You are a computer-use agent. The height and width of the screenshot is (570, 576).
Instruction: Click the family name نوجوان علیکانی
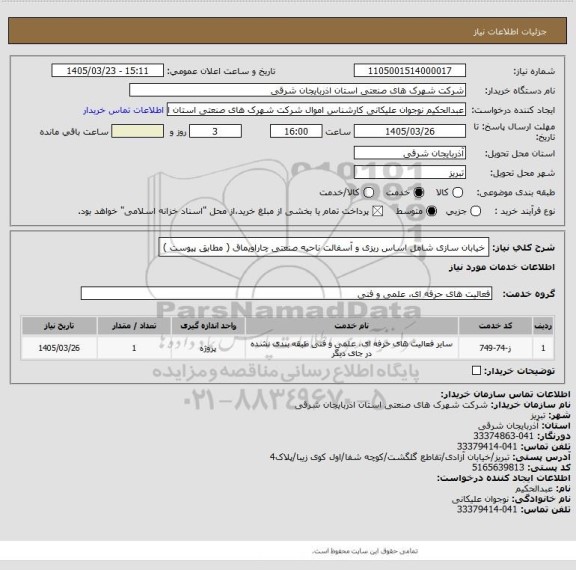pos(480,499)
